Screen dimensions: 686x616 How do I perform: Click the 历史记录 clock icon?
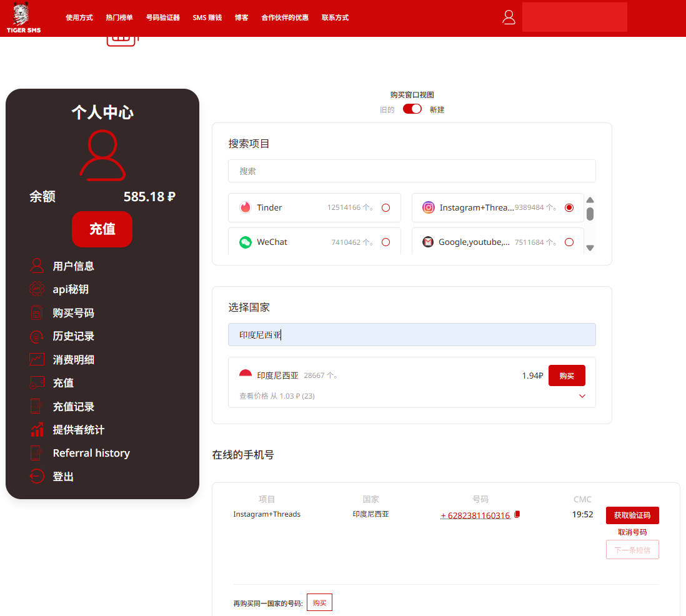(x=37, y=336)
